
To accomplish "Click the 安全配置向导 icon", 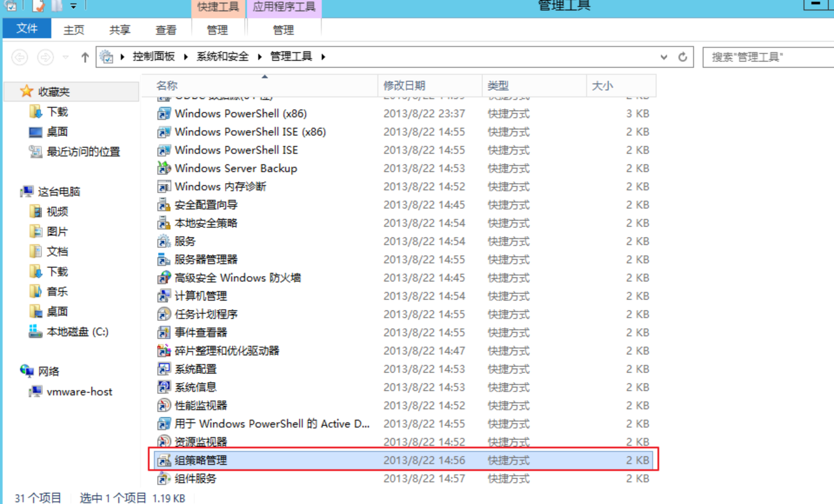I will tap(164, 205).
